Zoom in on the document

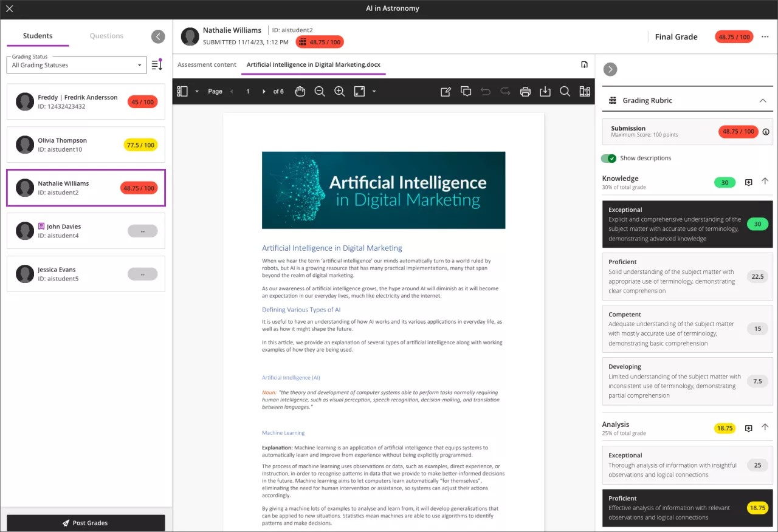[339, 91]
